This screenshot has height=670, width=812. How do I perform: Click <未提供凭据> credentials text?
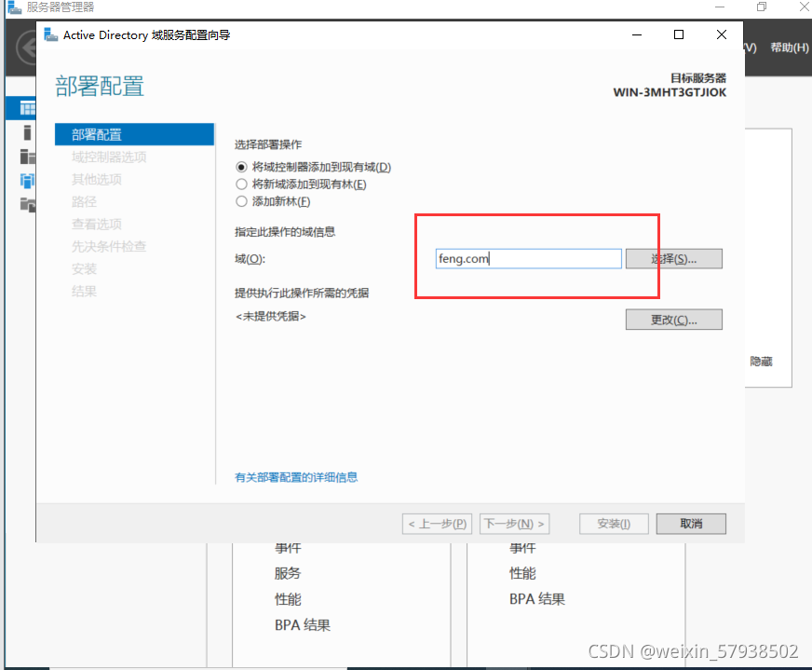click(x=271, y=316)
